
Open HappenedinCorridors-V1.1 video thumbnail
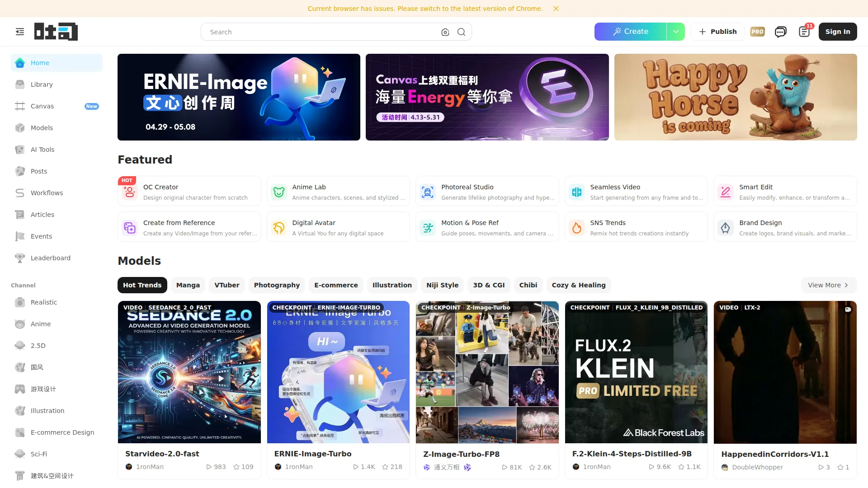click(785, 372)
